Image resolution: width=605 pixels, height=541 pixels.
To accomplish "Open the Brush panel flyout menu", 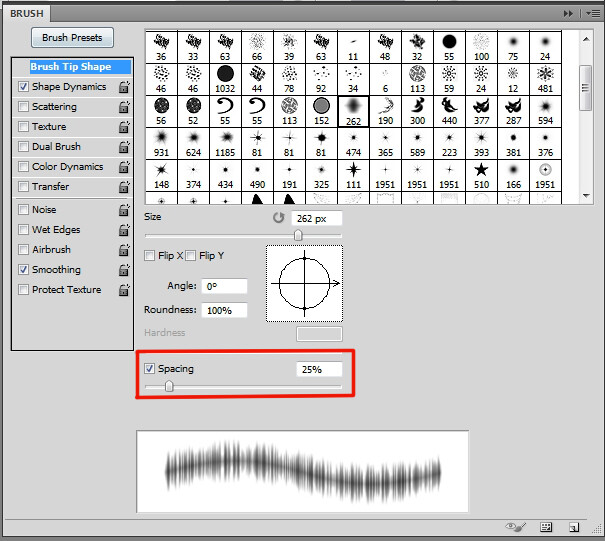I will (x=593, y=14).
